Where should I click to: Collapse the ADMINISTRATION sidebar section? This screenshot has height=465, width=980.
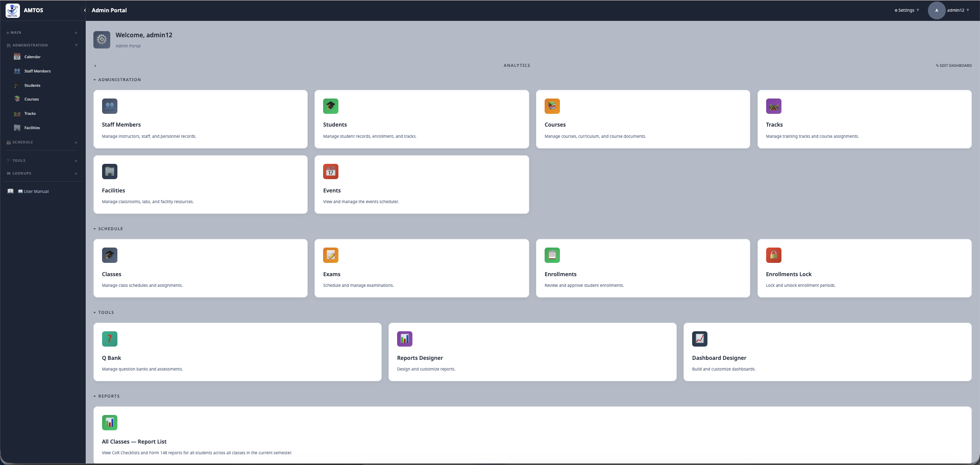(x=42, y=45)
